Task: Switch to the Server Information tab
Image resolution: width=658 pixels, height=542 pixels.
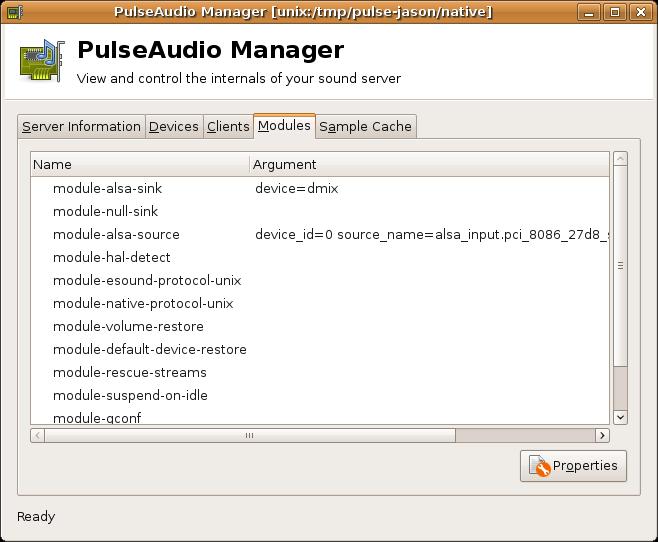Action: (x=81, y=126)
